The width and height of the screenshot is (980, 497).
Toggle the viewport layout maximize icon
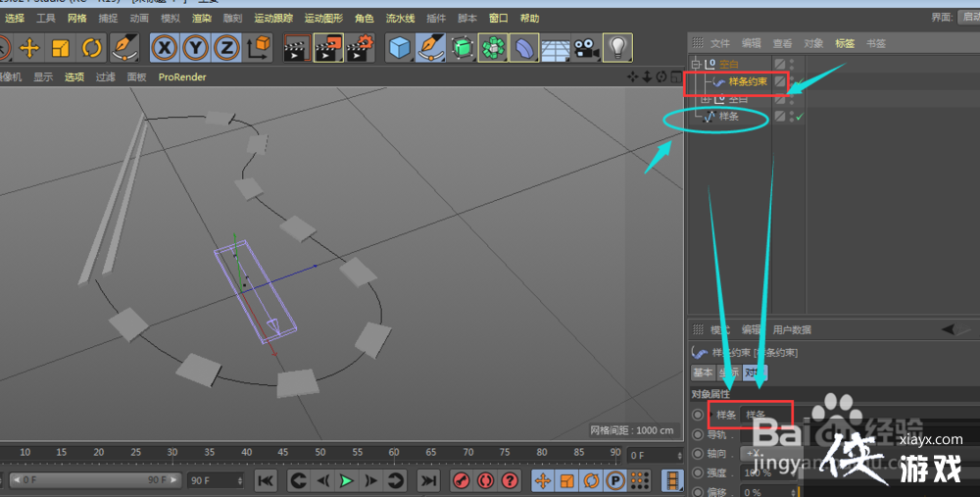click(676, 76)
